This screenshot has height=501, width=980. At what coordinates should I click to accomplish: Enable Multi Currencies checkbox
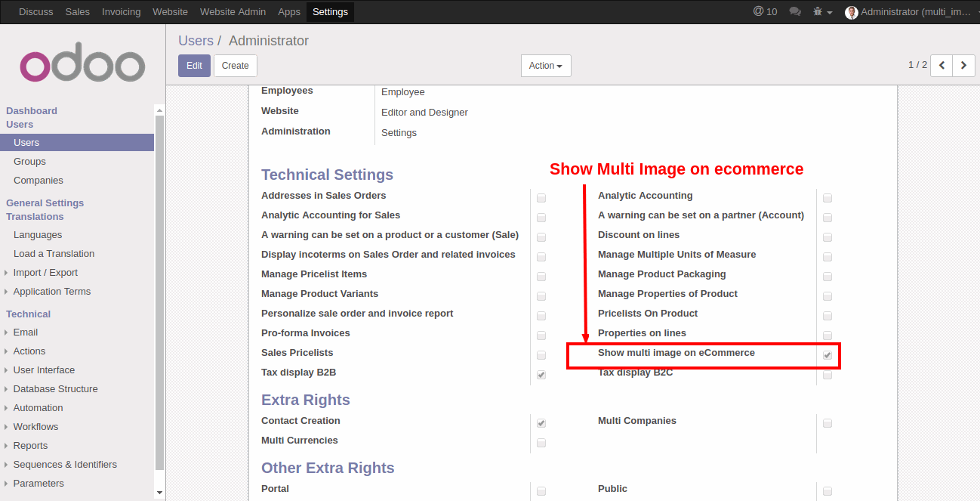(541, 443)
